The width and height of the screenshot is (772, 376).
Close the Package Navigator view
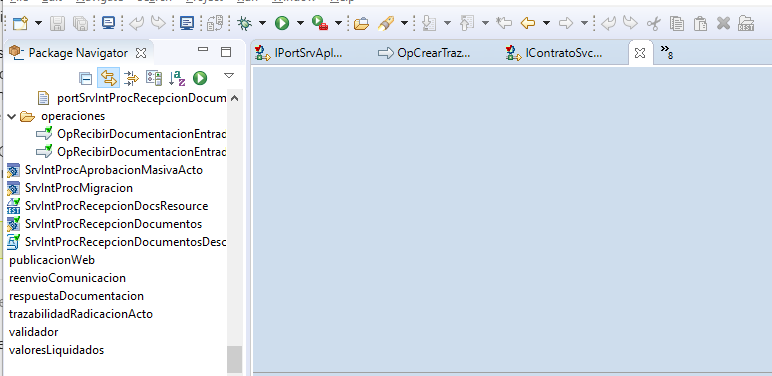click(x=141, y=53)
